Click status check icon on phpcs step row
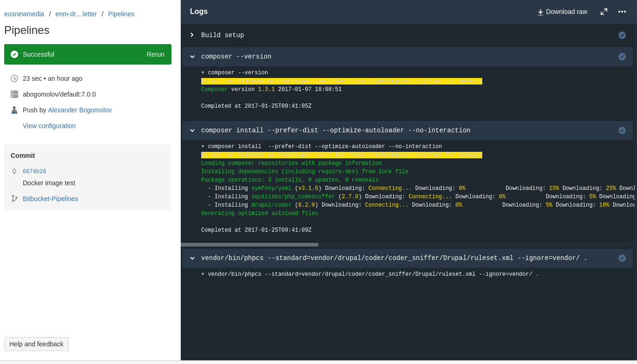Viewport: 637px width, 364px height. click(x=622, y=258)
